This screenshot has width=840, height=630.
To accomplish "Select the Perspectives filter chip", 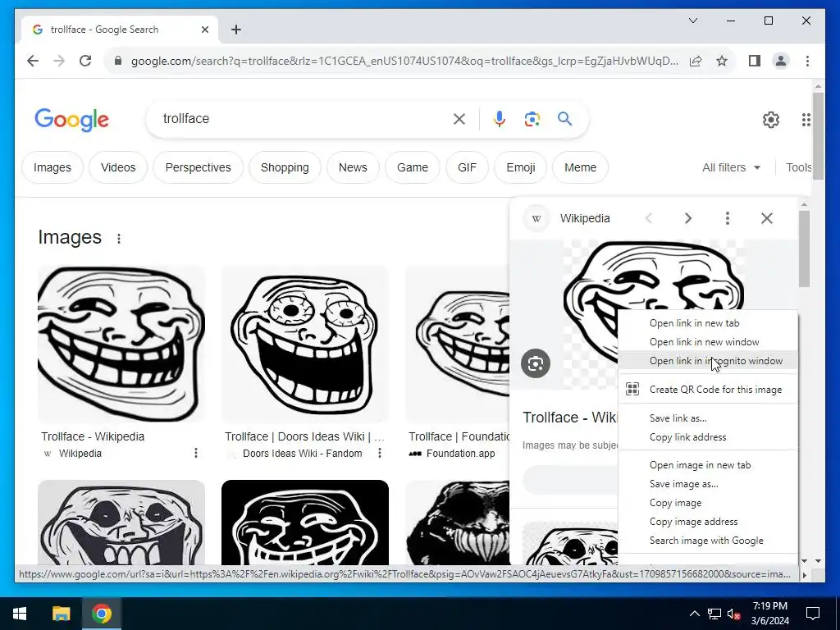I will (x=199, y=167).
